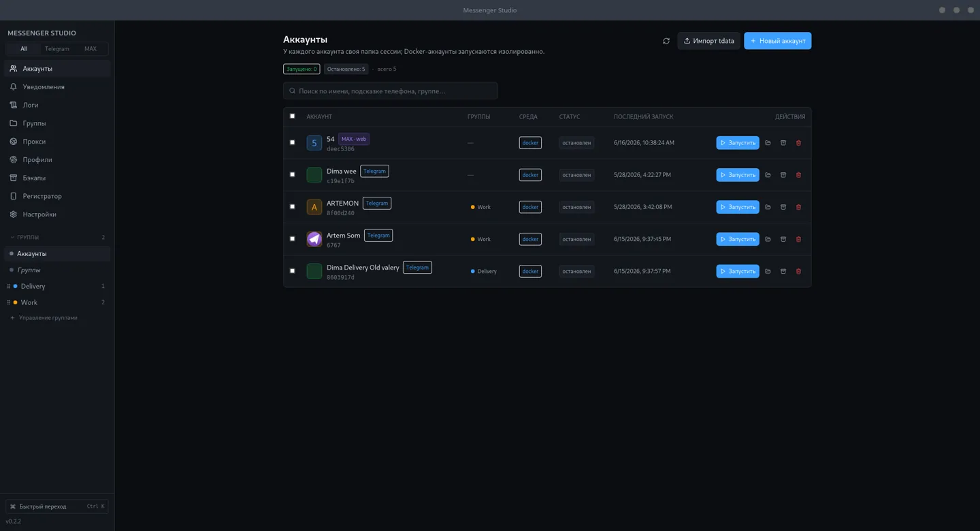Switch to the Telegram filter tab
Viewport: 980px width, 531px height.
coord(57,49)
